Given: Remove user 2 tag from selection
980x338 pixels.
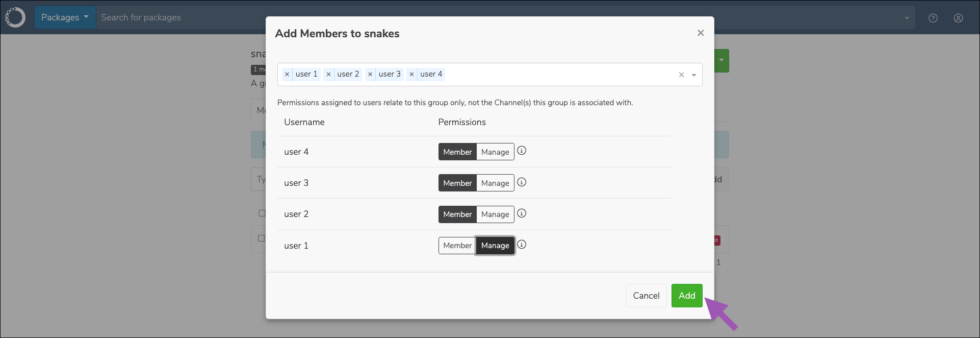Looking at the screenshot, I should [x=328, y=75].
